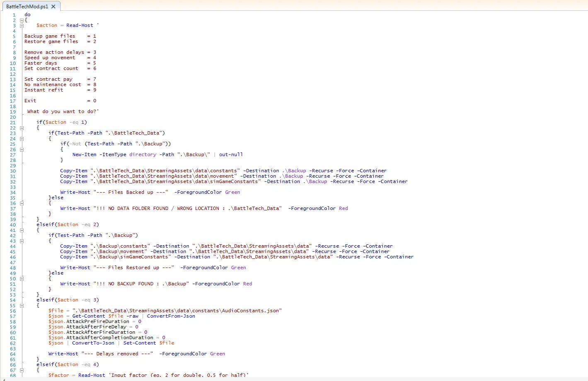This screenshot has width=588, height=381.
Task: Click 'ConvertFrom-Json' on line 57
Action: click(171, 316)
